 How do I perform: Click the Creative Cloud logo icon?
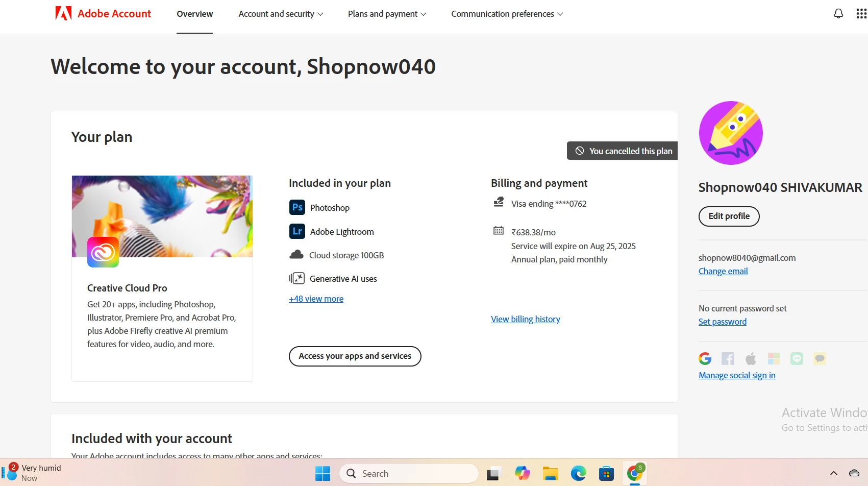pyautogui.click(x=103, y=252)
